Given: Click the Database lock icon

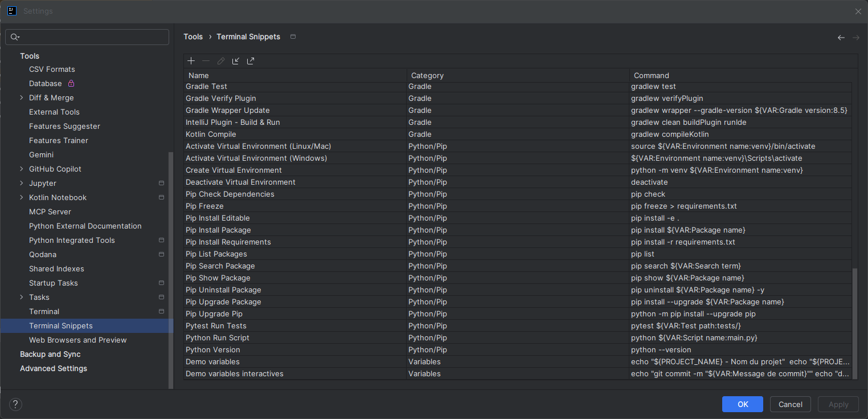Looking at the screenshot, I should (x=71, y=83).
